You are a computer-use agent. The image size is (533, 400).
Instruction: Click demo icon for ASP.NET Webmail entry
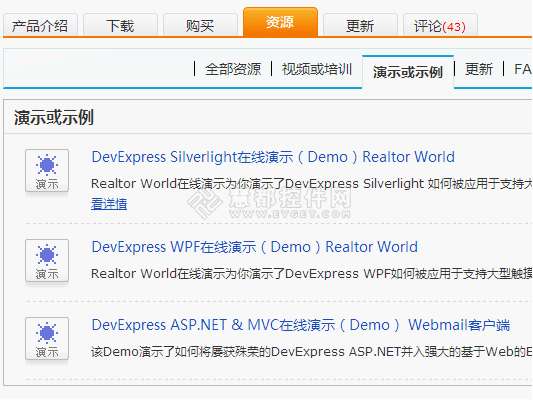tap(47, 338)
